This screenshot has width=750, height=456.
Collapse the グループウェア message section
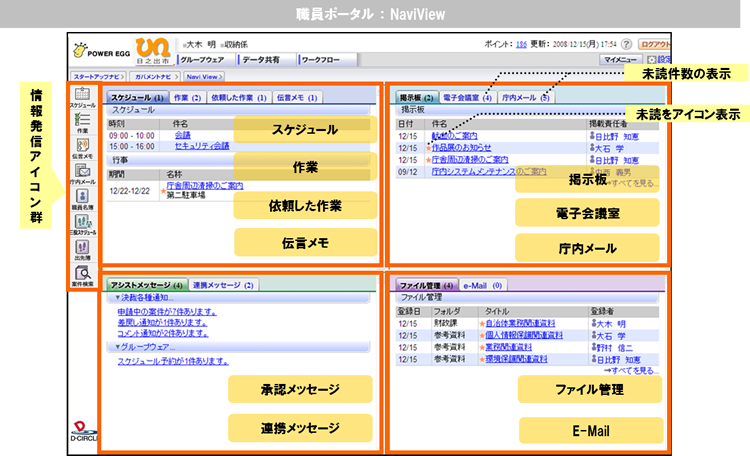(118, 346)
